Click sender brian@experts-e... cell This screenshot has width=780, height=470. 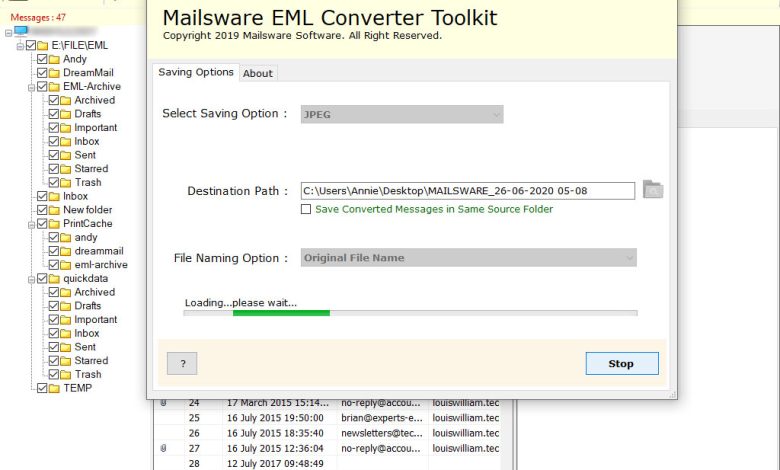(x=382, y=418)
